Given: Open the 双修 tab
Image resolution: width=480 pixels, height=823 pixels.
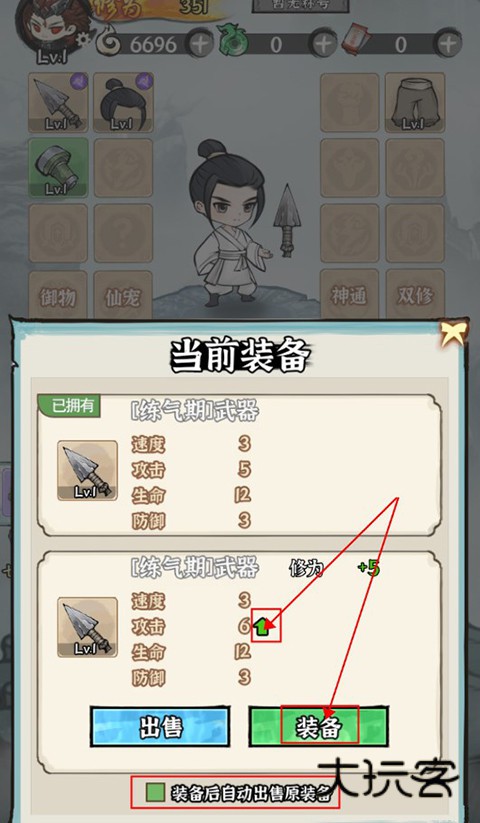Looking at the screenshot, I should 414,296.
